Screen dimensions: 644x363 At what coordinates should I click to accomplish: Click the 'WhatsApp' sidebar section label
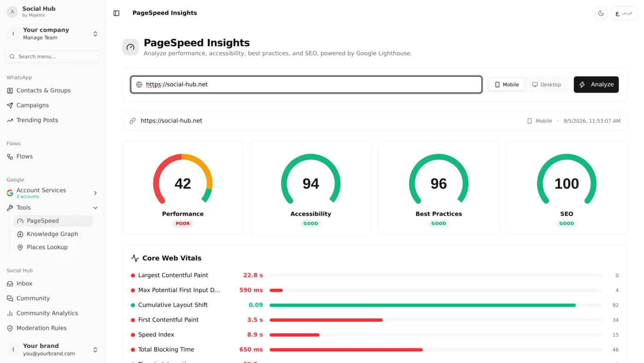pos(19,78)
